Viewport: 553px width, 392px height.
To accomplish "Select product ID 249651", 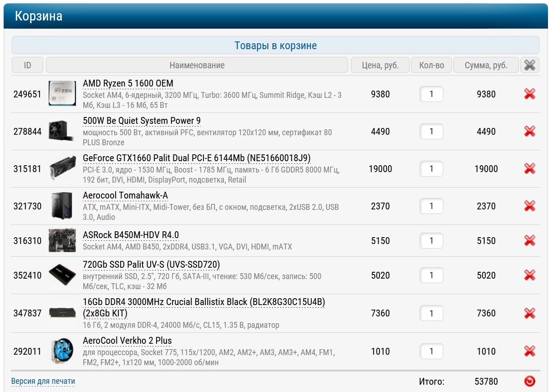I will click(x=27, y=94).
